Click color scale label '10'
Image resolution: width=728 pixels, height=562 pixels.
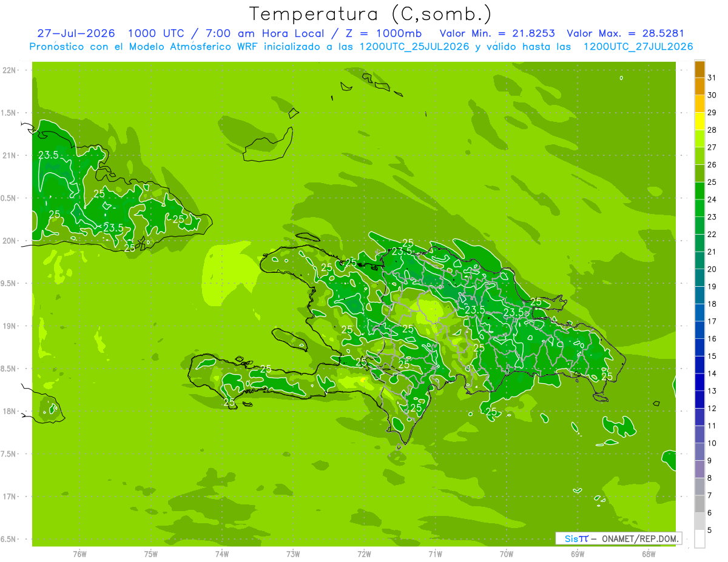(712, 443)
